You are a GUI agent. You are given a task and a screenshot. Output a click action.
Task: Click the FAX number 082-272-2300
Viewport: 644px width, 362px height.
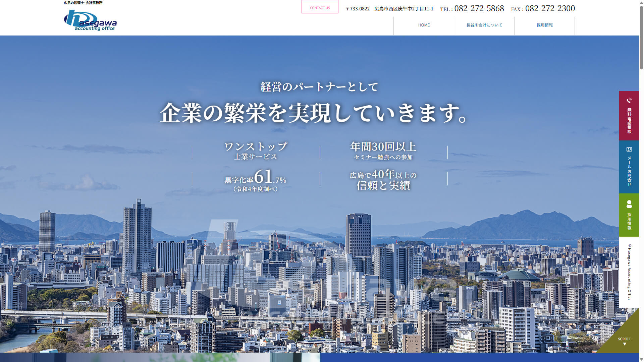(x=550, y=8)
